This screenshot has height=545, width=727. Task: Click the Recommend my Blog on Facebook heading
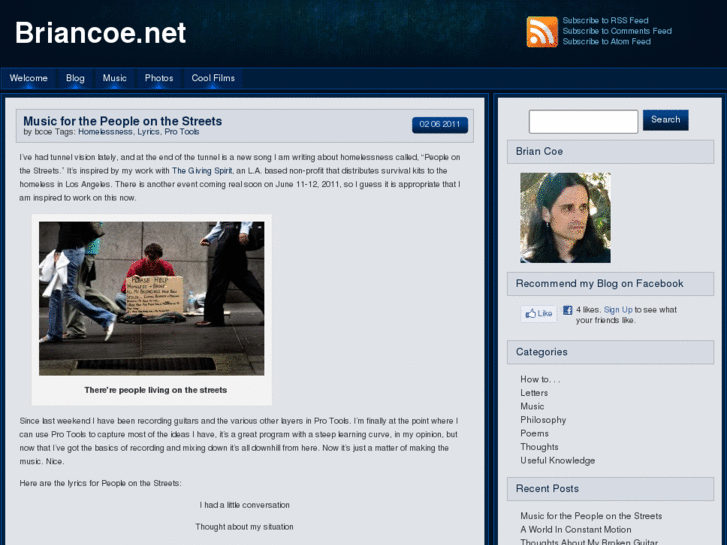click(610, 284)
